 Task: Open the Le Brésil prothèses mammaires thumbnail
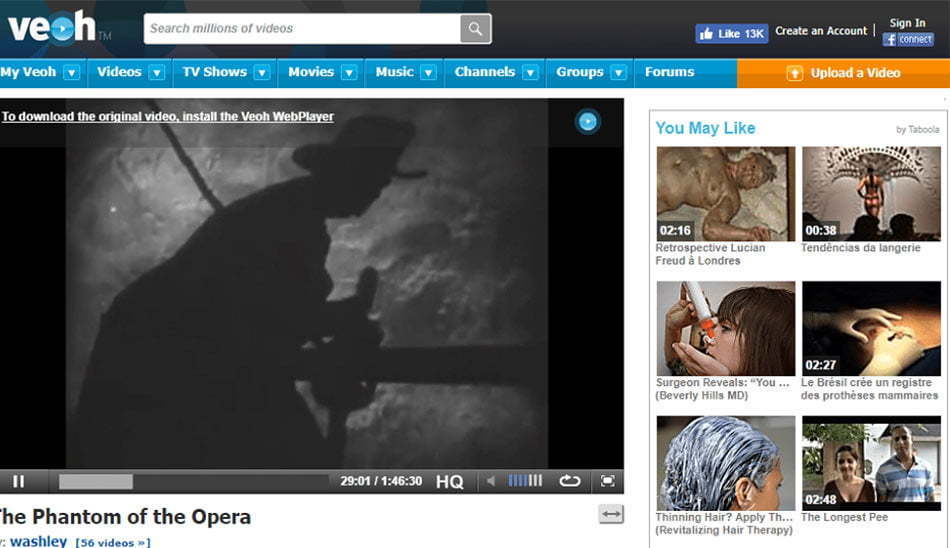(x=871, y=328)
